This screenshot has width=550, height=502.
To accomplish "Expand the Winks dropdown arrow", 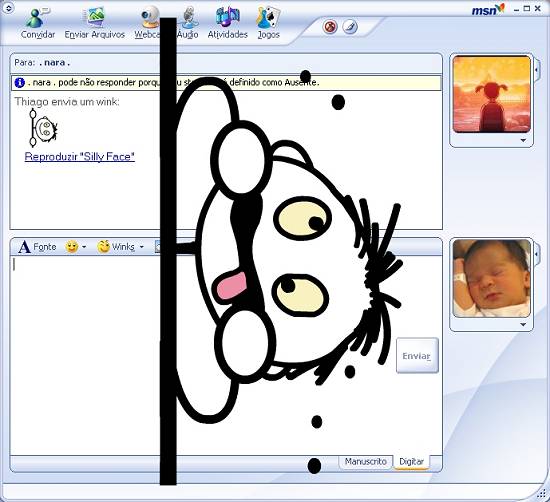I will pos(142,247).
